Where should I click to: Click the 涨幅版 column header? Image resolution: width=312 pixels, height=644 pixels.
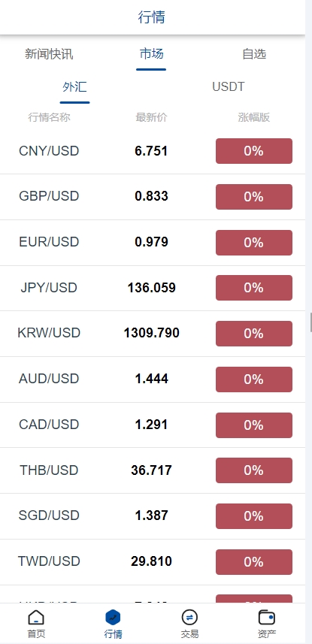coord(254,117)
